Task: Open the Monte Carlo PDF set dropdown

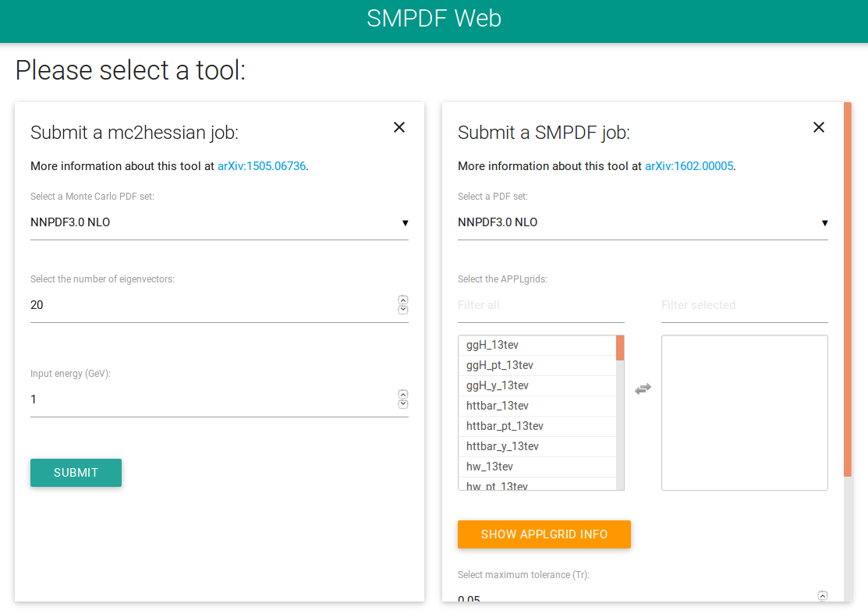Action: point(219,223)
